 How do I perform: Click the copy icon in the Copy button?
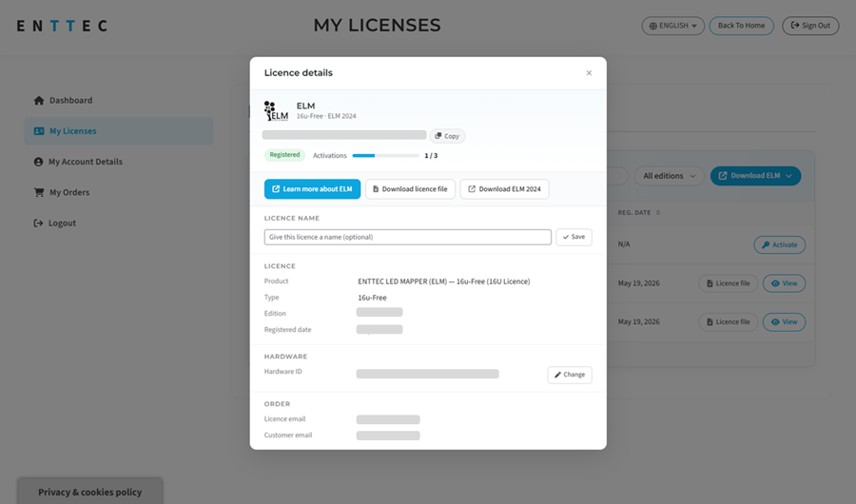pos(438,136)
